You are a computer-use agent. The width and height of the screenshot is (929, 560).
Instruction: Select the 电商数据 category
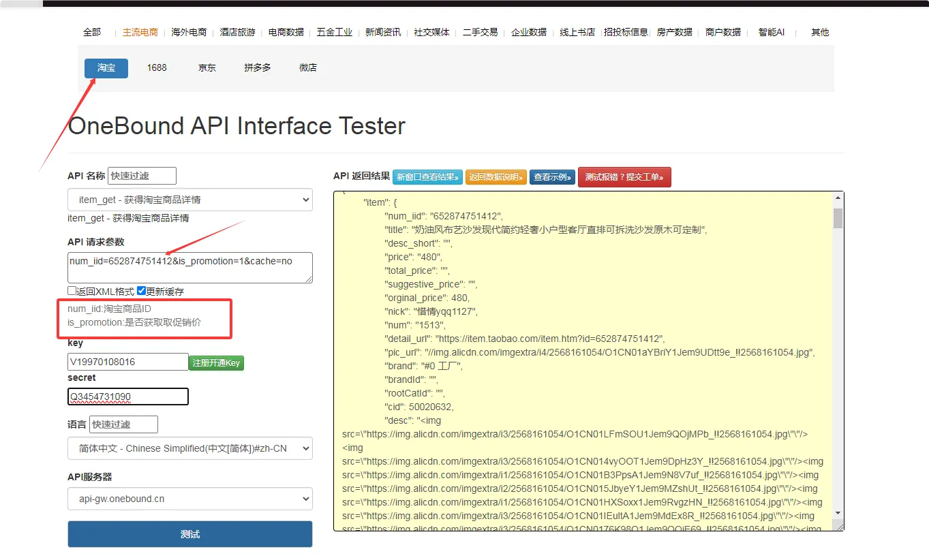pos(286,32)
